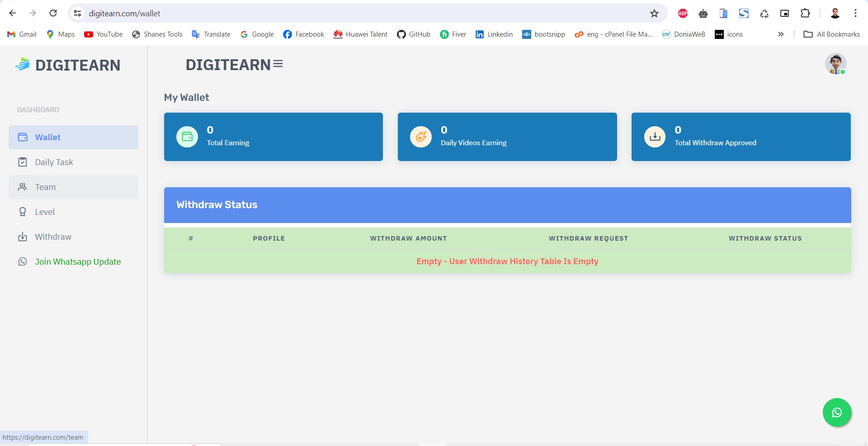Go back in the browser
This screenshot has height=446, width=868.
pos(13,13)
